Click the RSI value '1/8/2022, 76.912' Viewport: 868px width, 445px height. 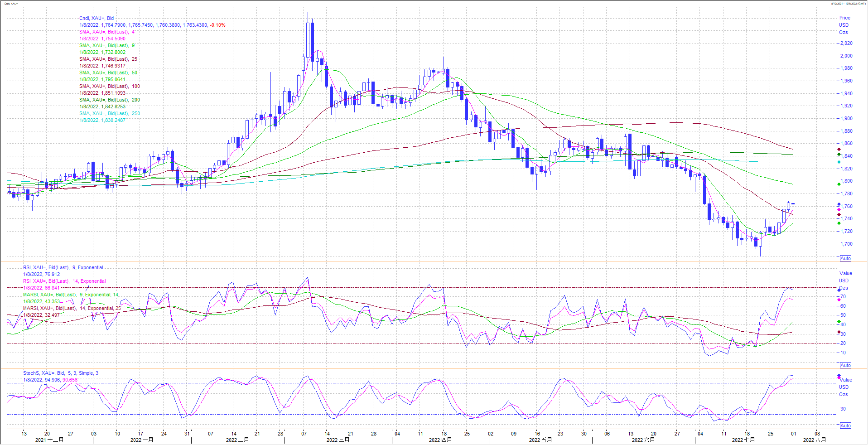click(x=41, y=275)
